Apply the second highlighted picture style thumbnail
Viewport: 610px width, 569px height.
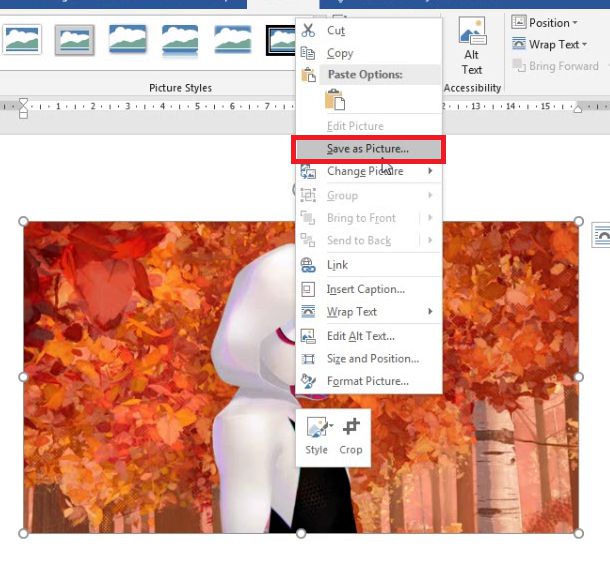click(75, 40)
